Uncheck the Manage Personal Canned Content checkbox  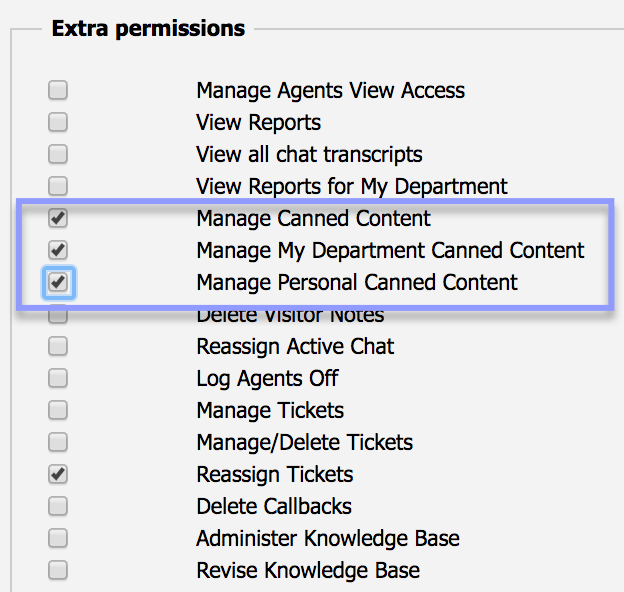pyautogui.click(x=58, y=282)
